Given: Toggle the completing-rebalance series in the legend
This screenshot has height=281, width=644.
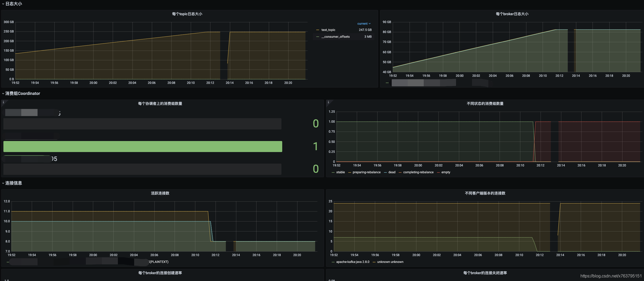Looking at the screenshot, I should coord(418,172).
